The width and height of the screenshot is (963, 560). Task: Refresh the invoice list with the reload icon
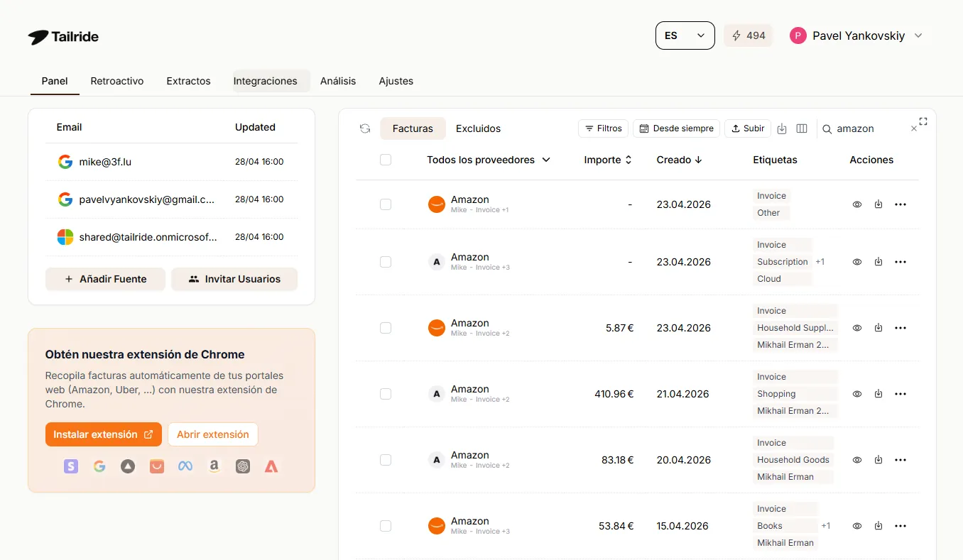(x=365, y=128)
